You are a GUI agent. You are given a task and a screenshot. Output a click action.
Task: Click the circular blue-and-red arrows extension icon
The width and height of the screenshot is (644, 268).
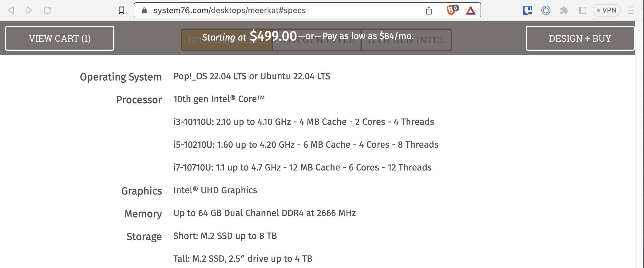[546, 11]
